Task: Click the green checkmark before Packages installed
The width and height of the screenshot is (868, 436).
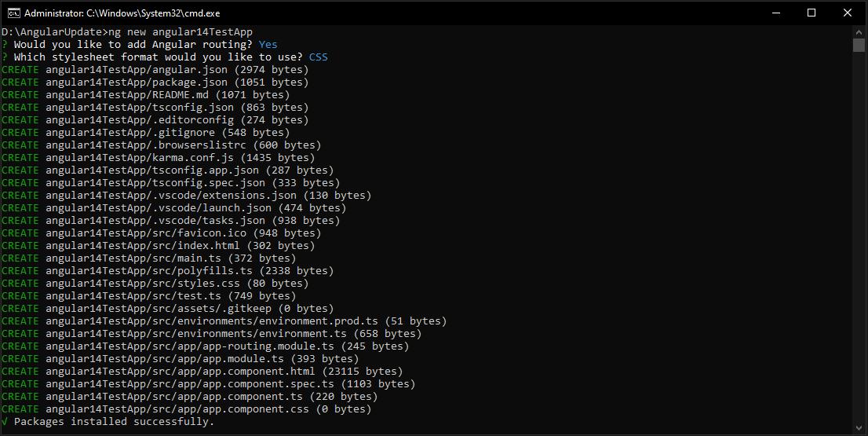Action: (x=5, y=422)
